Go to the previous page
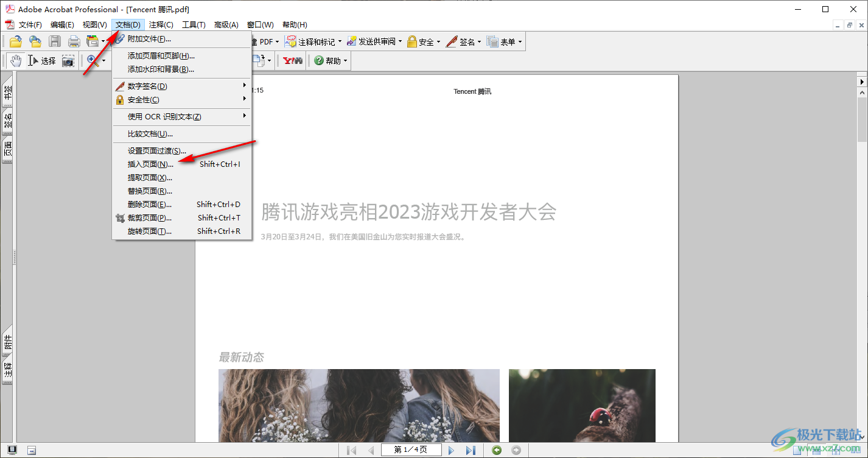868x458 pixels. point(371,450)
